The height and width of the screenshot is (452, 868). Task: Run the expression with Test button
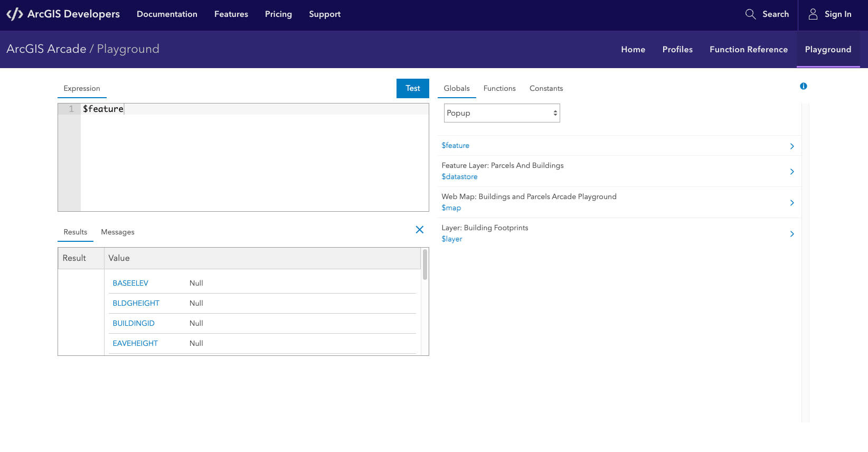[413, 88]
